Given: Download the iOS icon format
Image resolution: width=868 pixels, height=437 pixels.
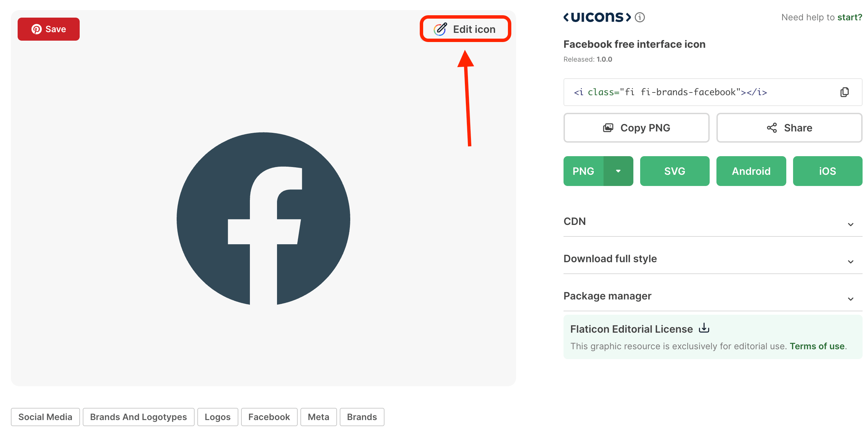Looking at the screenshot, I should tap(828, 171).
